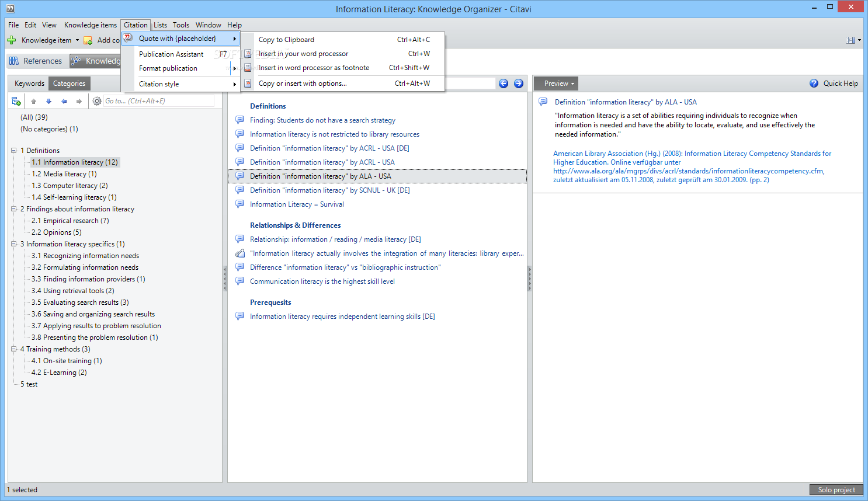Click the Add comment note icon
This screenshot has width=868, height=501.
pyautogui.click(x=88, y=40)
